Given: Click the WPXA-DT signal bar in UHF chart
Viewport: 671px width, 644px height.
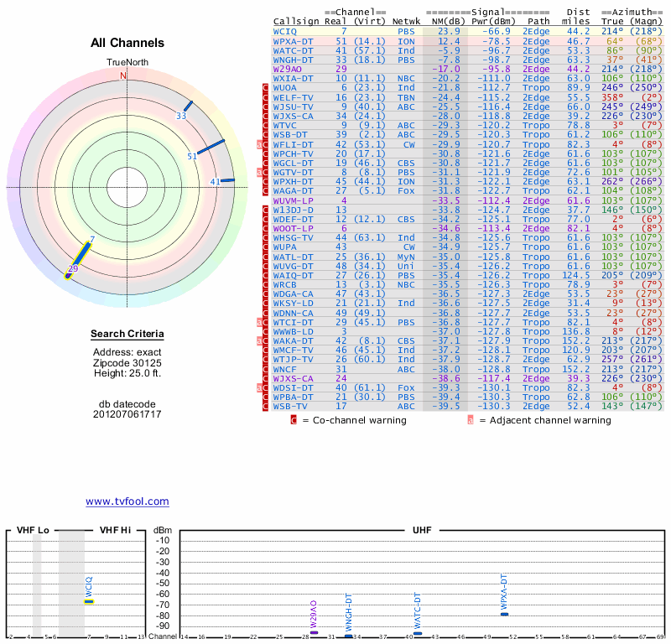Looking at the screenshot, I should tap(504, 614).
